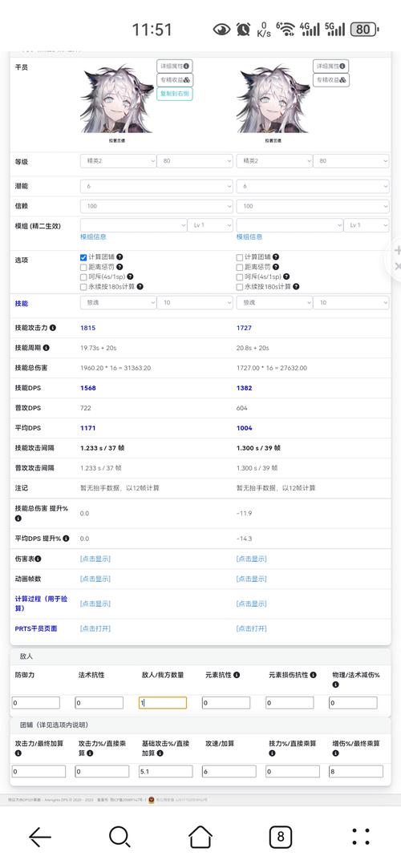Open the browser search magnifier icon
Image resolution: width=401 pixels, height=868 pixels.
[x=119, y=837]
